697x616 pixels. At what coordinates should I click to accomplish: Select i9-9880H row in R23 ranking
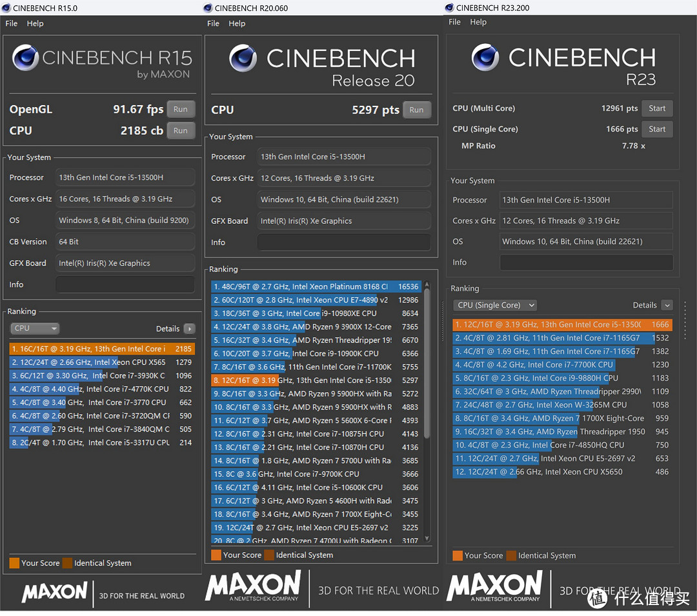[562, 378]
